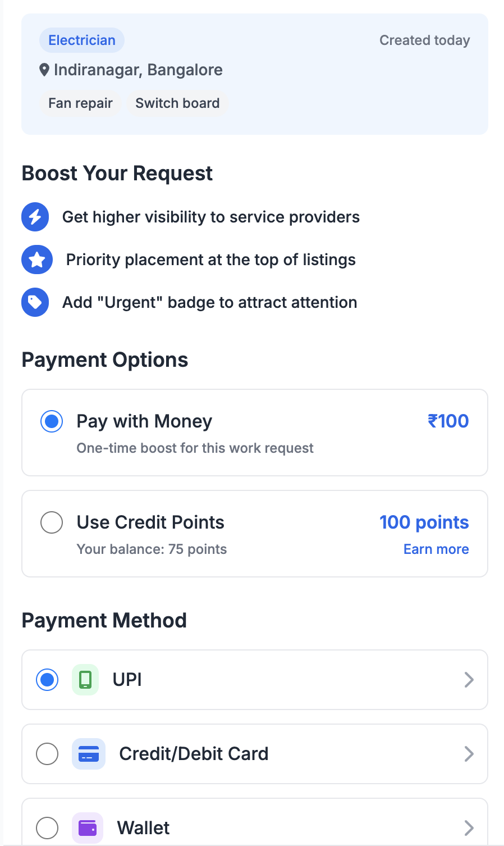Expand UPI option with chevron arrow
504x846 pixels.
pyautogui.click(x=469, y=680)
